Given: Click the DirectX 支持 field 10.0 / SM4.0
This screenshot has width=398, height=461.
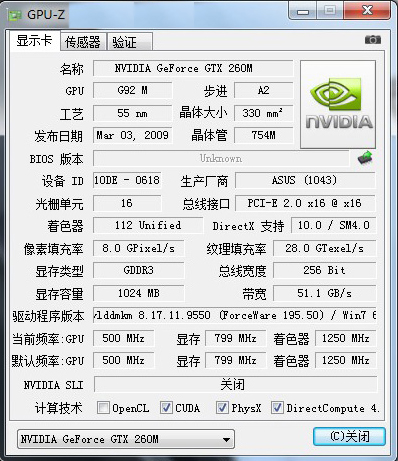Looking at the screenshot, I should tap(333, 225).
